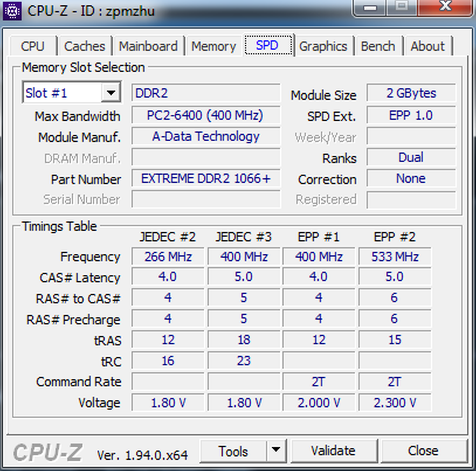Click the 266 MHz frequency cell

coord(168,257)
